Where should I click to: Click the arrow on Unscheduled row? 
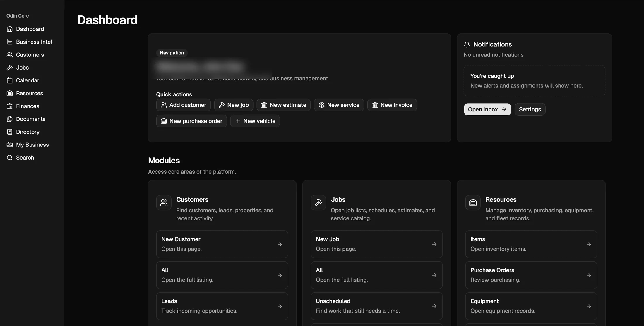434,306
